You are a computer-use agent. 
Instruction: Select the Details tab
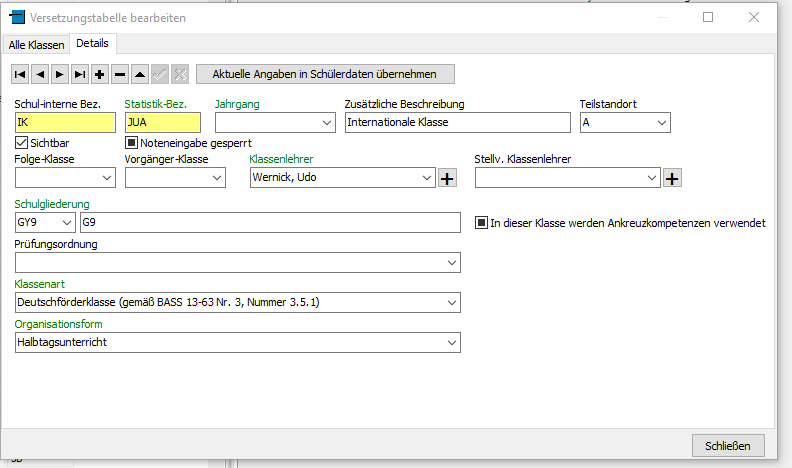(x=93, y=44)
